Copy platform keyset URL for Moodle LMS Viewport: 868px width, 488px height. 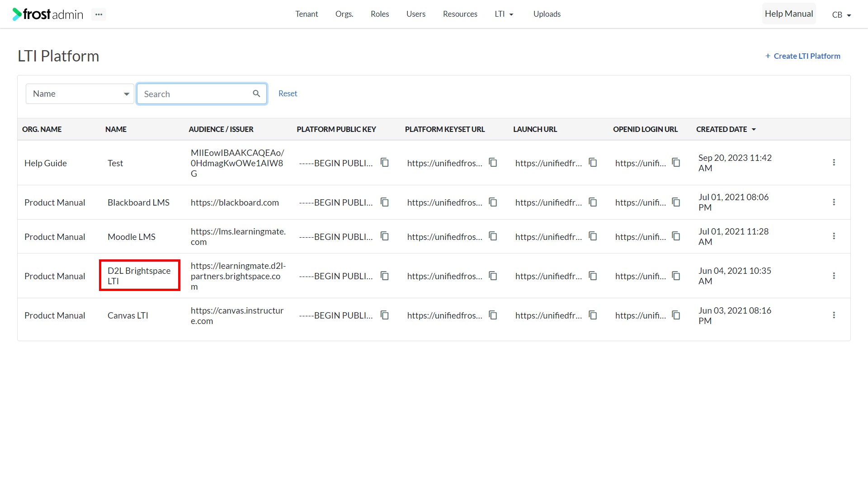[x=493, y=236]
